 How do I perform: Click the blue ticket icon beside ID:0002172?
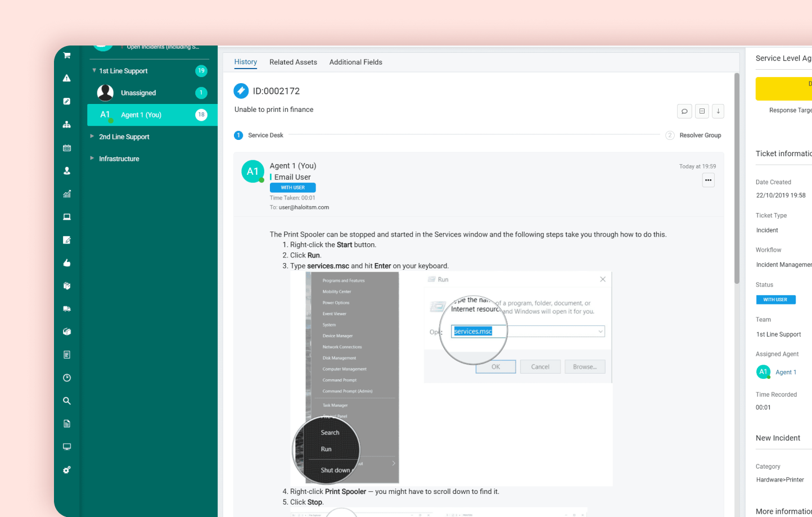click(241, 90)
